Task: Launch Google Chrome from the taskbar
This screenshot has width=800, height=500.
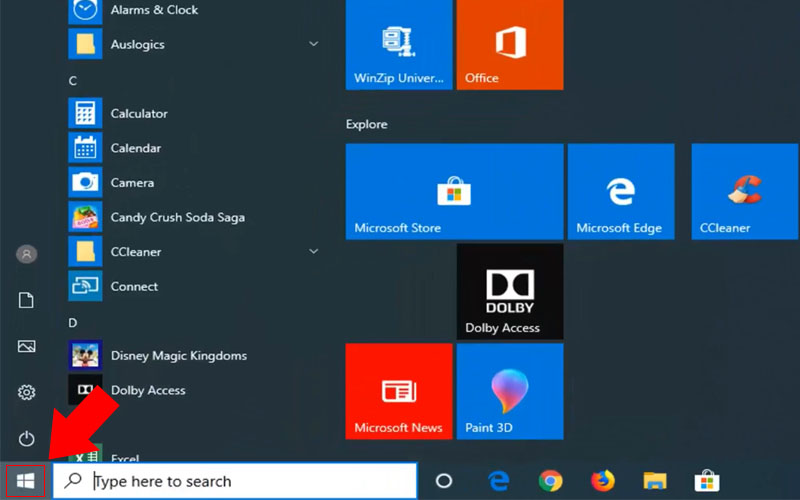Action: coord(551,481)
